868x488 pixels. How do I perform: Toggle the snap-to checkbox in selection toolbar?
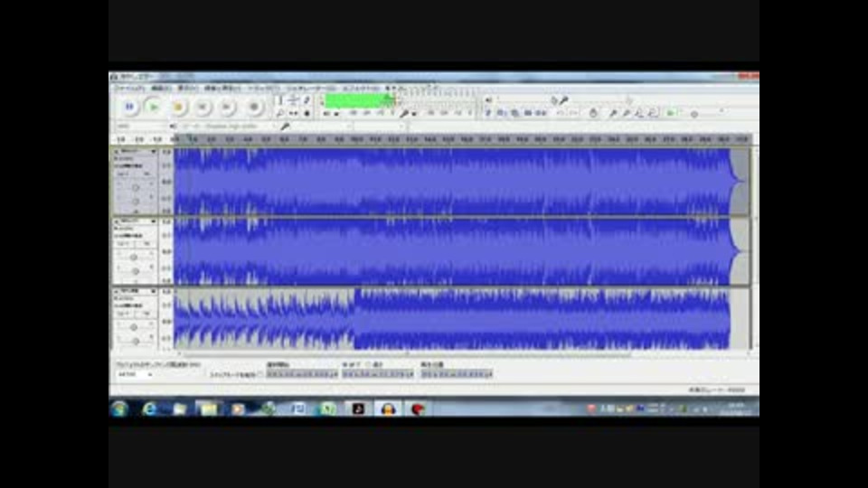point(260,374)
